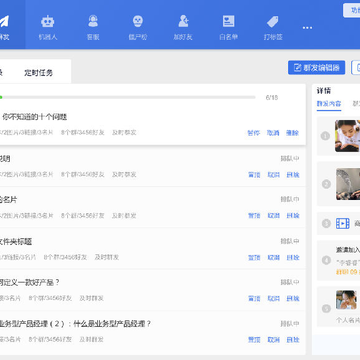Click 排队中 status on 文件夹标题 row

[290, 241]
